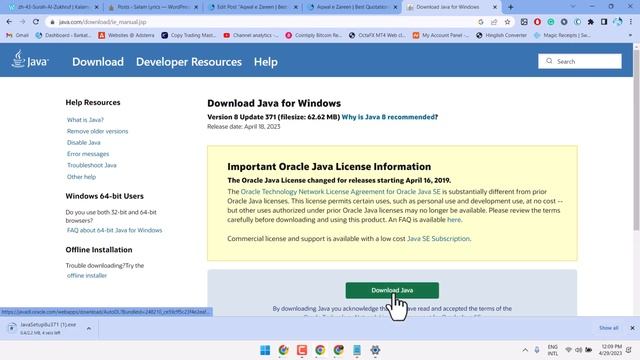
Task: Open the green Grammarly extension icon
Action: 551,22
